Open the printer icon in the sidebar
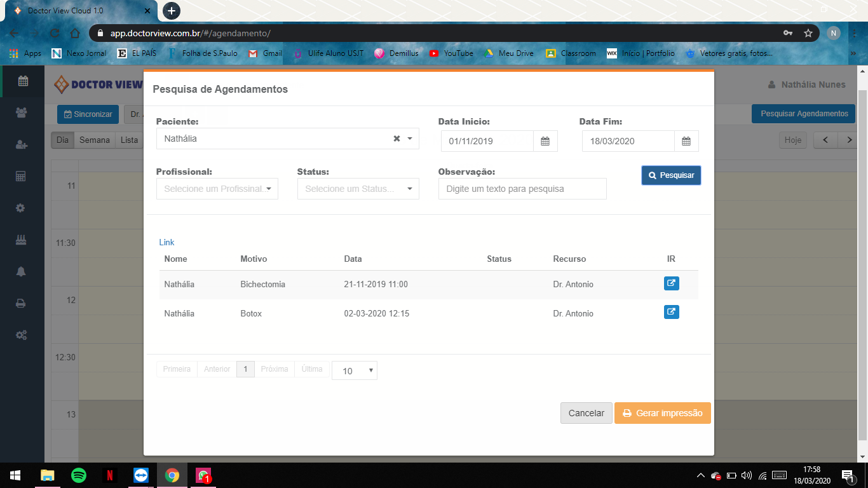 click(21, 303)
